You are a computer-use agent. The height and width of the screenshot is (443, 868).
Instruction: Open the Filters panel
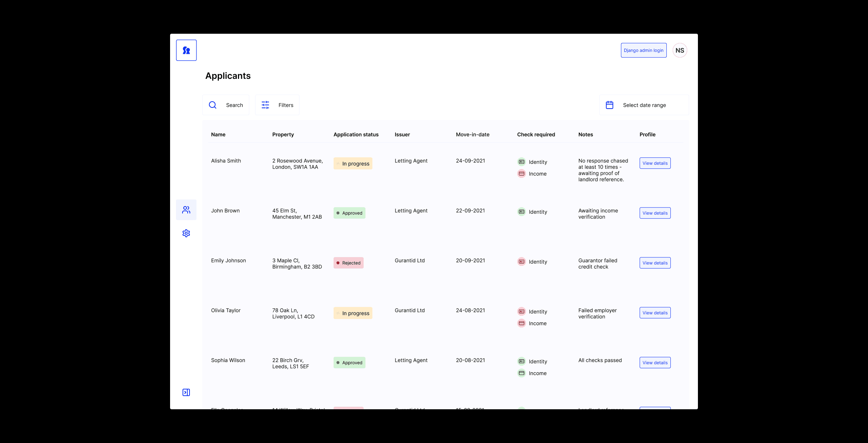tap(286, 105)
